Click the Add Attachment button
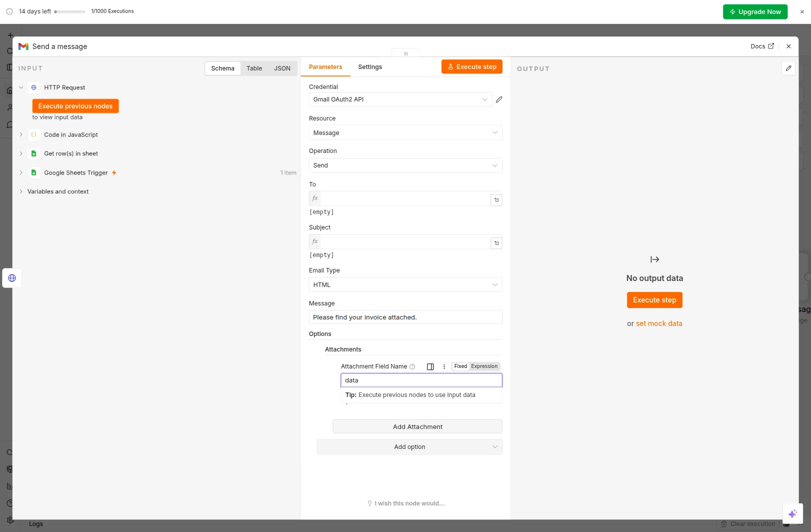The height and width of the screenshot is (532, 811). (x=417, y=427)
